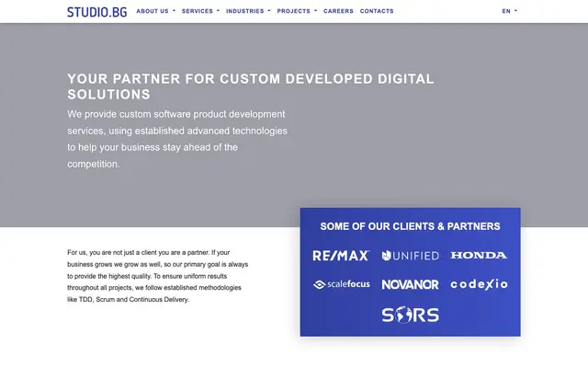Open the Industries dropdown menu

click(248, 11)
